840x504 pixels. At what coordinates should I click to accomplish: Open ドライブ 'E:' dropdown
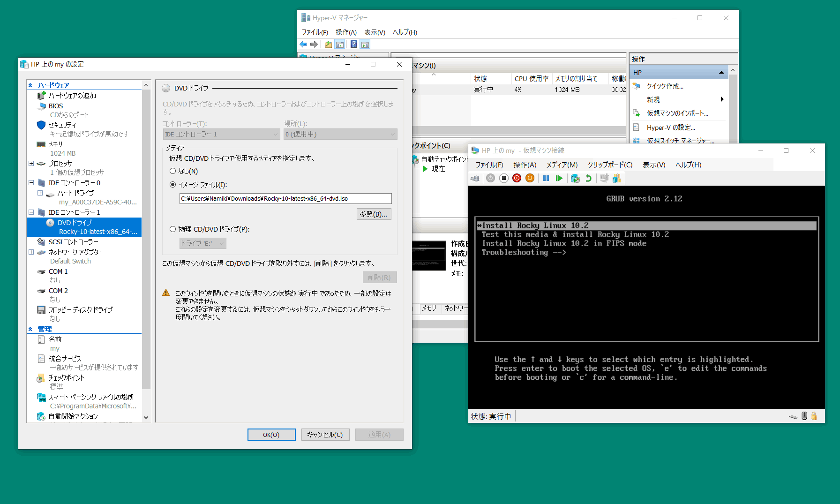pyautogui.click(x=203, y=243)
